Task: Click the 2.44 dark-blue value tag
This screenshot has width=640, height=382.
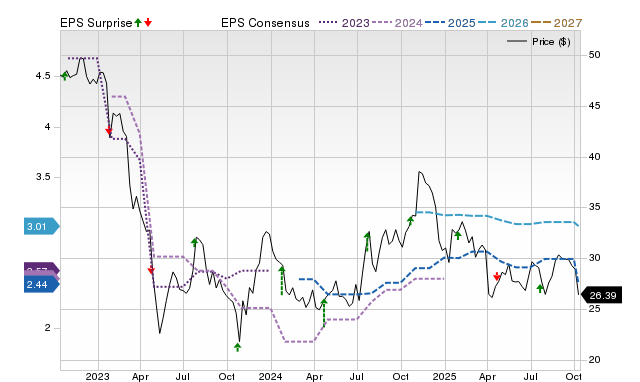Action: 42,284
